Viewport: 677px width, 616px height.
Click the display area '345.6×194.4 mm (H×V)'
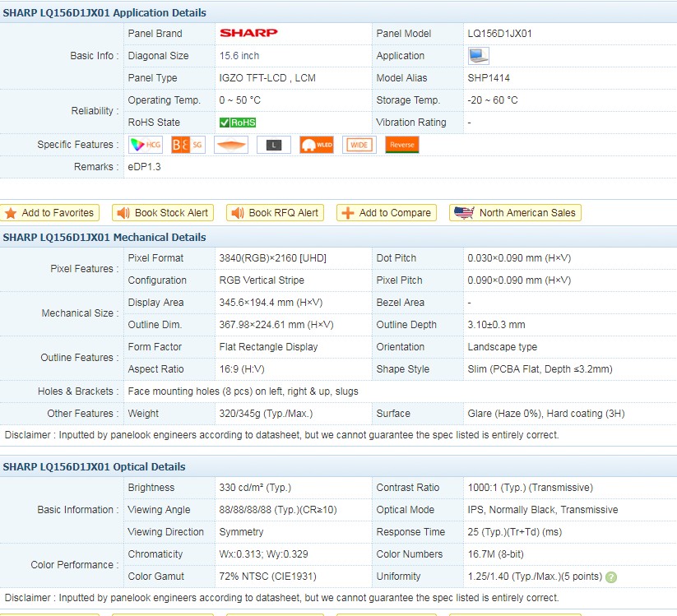(271, 303)
